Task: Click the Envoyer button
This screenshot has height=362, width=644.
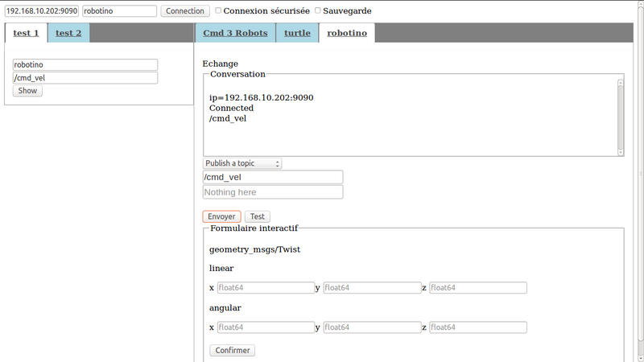Action: coord(221,216)
